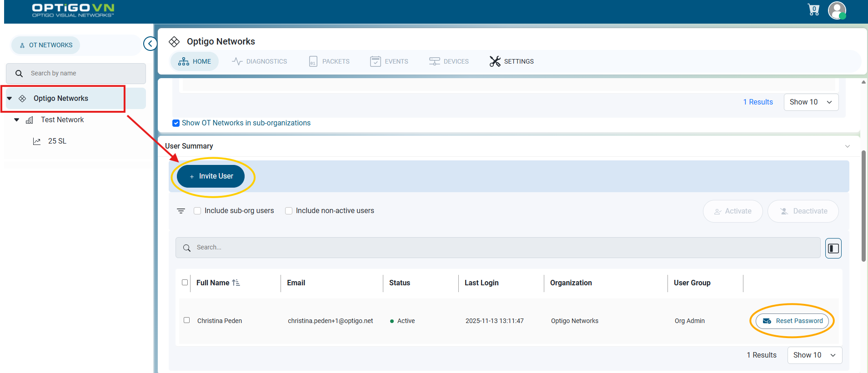The height and width of the screenshot is (373, 868).
Task: Uncheck Show OT Networks in sub-organizations
Action: pos(176,123)
